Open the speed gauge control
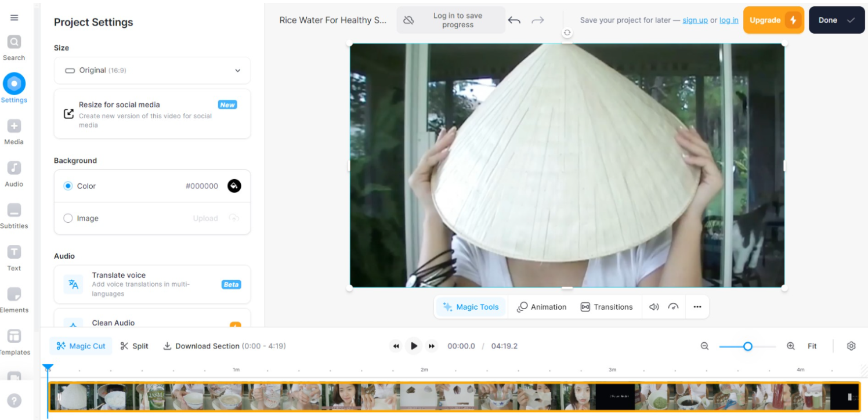The height and width of the screenshot is (420, 868). pos(674,307)
